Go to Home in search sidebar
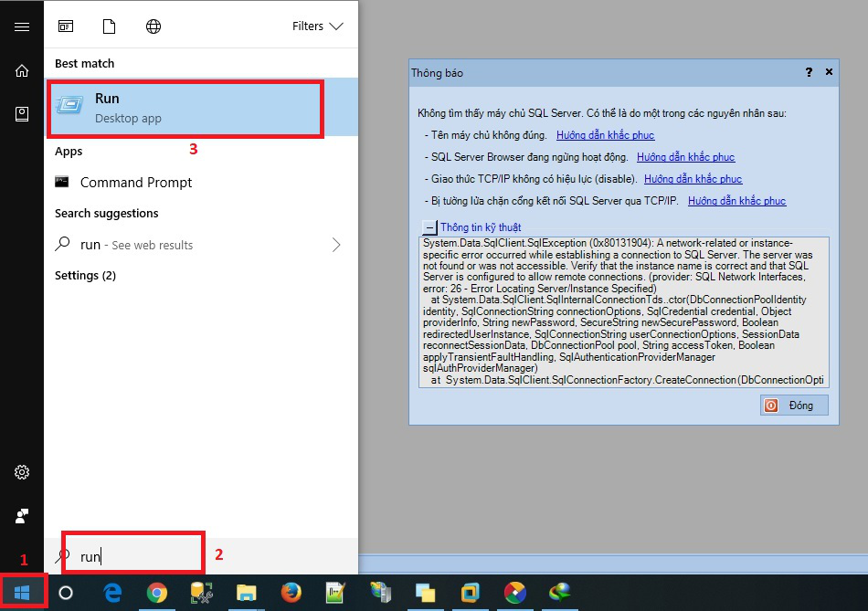 coord(22,71)
